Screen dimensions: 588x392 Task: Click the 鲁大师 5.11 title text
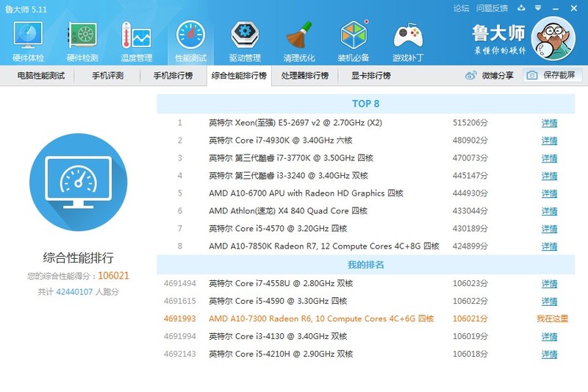(x=26, y=10)
